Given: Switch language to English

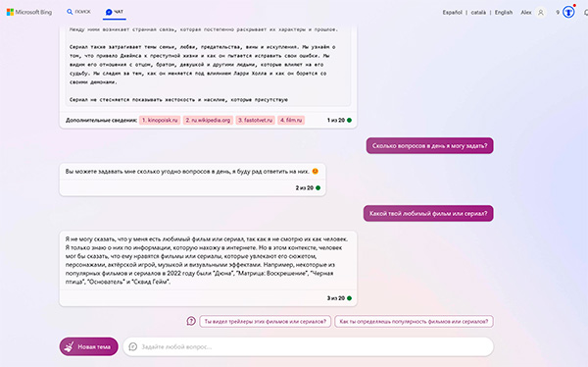Looking at the screenshot, I should (504, 13).
